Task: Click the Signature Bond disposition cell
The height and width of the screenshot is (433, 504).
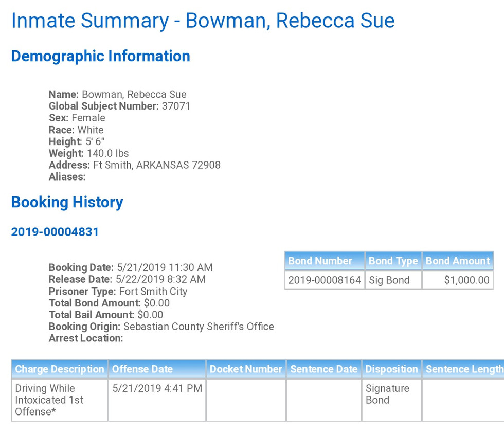Action: (x=387, y=394)
